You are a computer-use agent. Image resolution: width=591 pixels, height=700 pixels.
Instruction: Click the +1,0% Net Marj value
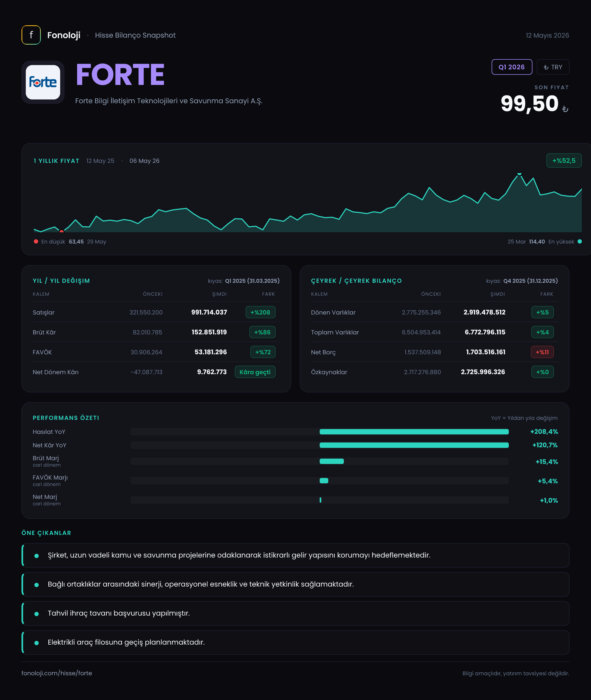click(549, 501)
